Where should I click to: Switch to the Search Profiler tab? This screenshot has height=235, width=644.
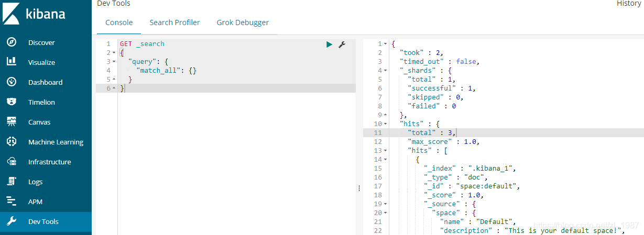coord(174,23)
